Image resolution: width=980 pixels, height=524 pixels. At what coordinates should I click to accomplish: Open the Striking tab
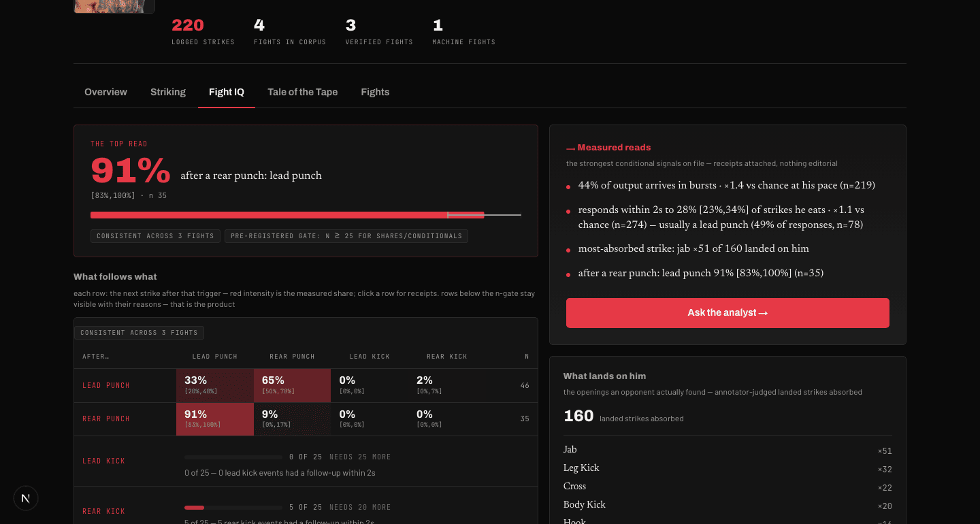tap(168, 92)
